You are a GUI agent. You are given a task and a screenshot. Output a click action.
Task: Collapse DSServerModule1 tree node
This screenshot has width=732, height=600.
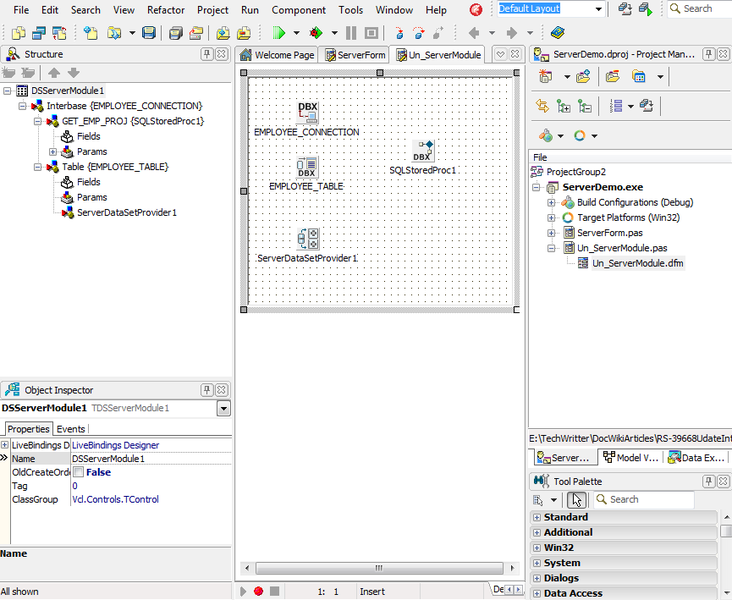[7, 91]
